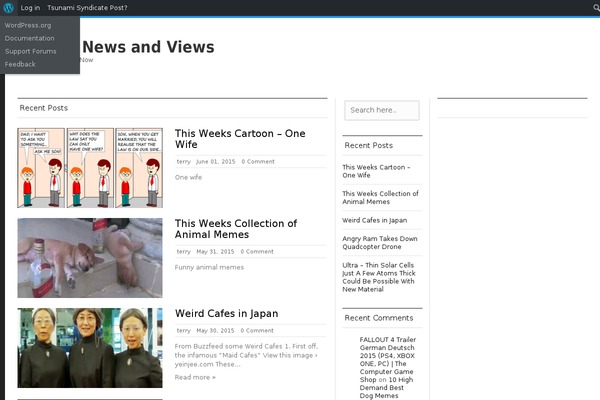Open the Weird Cafes in Japan thumbnail
The width and height of the screenshot is (600, 400).
(x=90, y=348)
